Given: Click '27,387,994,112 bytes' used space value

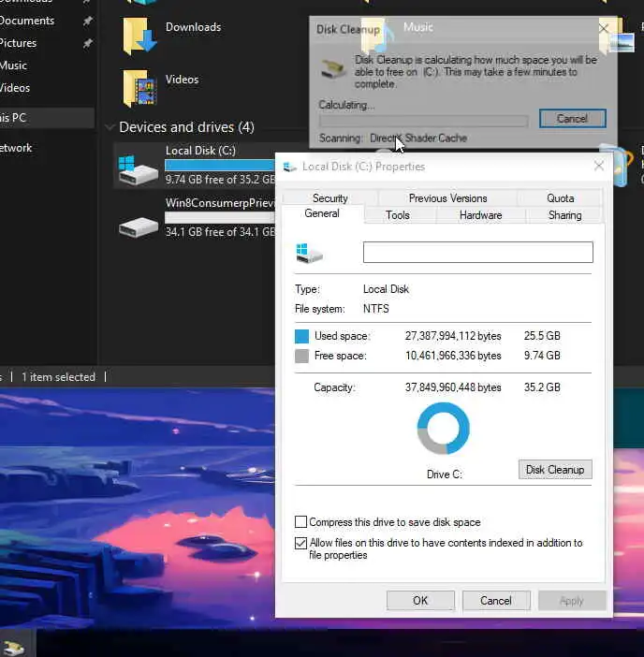Looking at the screenshot, I should (453, 336).
